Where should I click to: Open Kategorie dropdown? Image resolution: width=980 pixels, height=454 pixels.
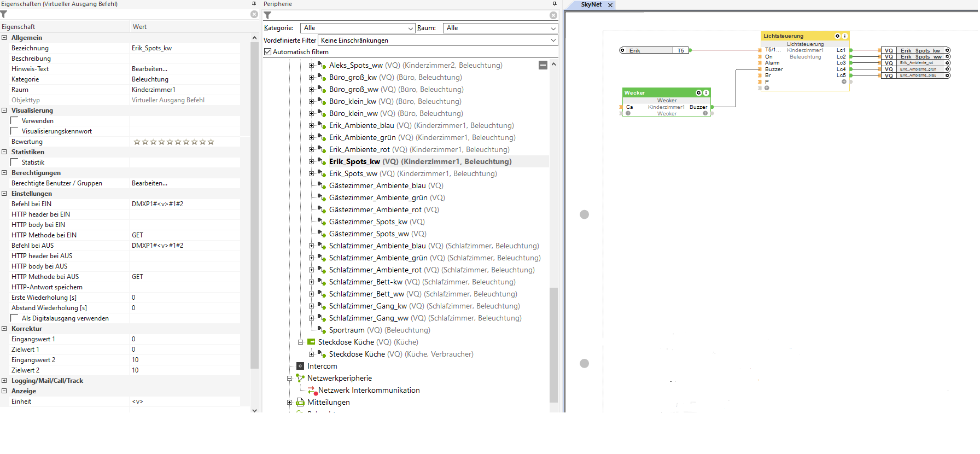point(411,28)
